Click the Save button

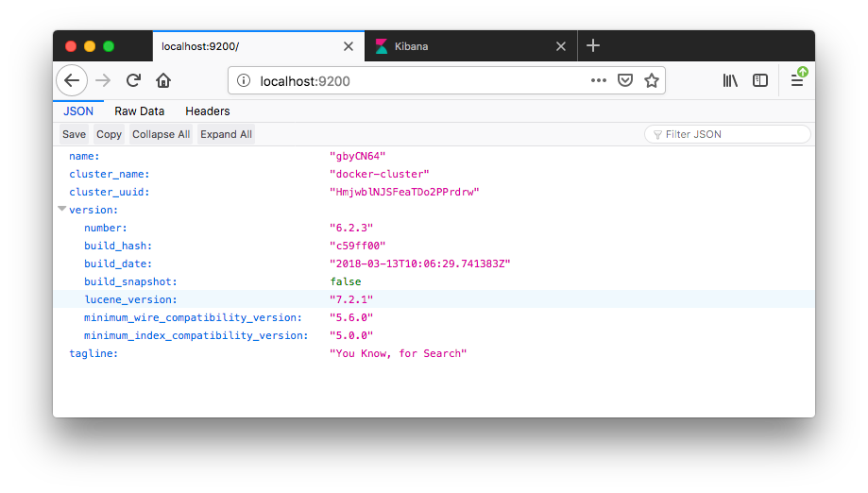click(x=75, y=134)
